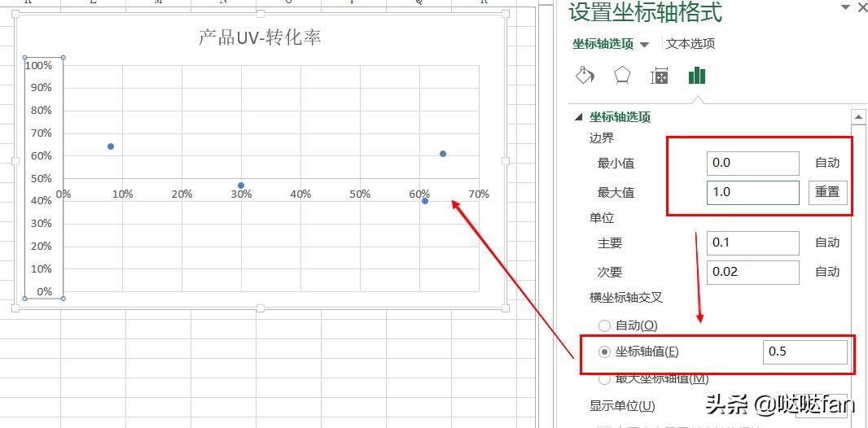Open the Effects pentagon icon
Viewport: 868px width, 428px height.
(x=622, y=76)
